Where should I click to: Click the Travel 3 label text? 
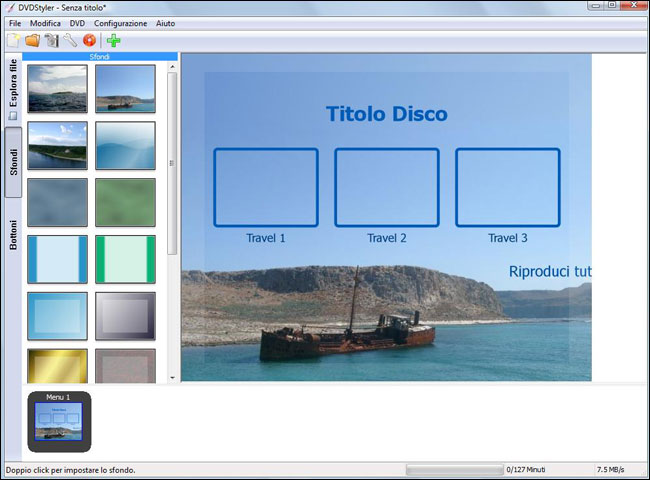tap(508, 238)
